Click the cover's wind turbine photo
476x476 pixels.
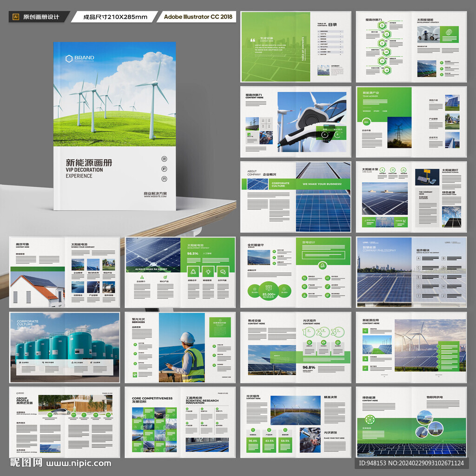tap(114, 94)
